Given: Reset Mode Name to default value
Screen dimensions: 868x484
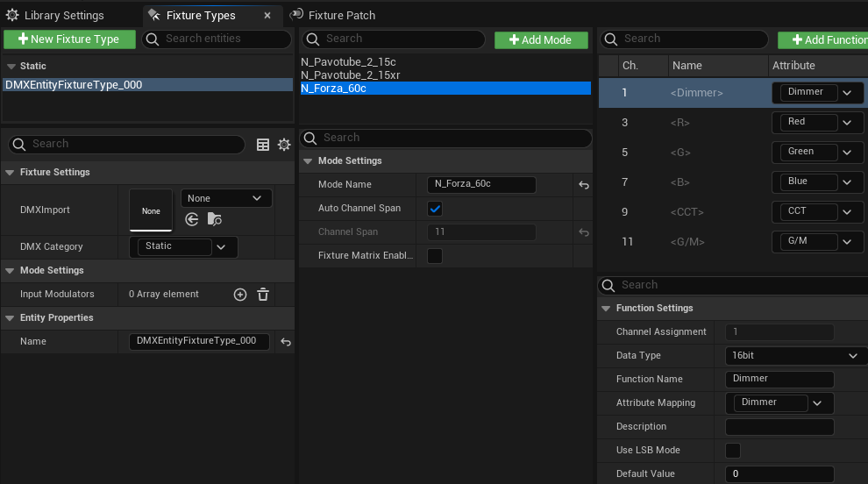Looking at the screenshot, I should [x=583, y=185].
